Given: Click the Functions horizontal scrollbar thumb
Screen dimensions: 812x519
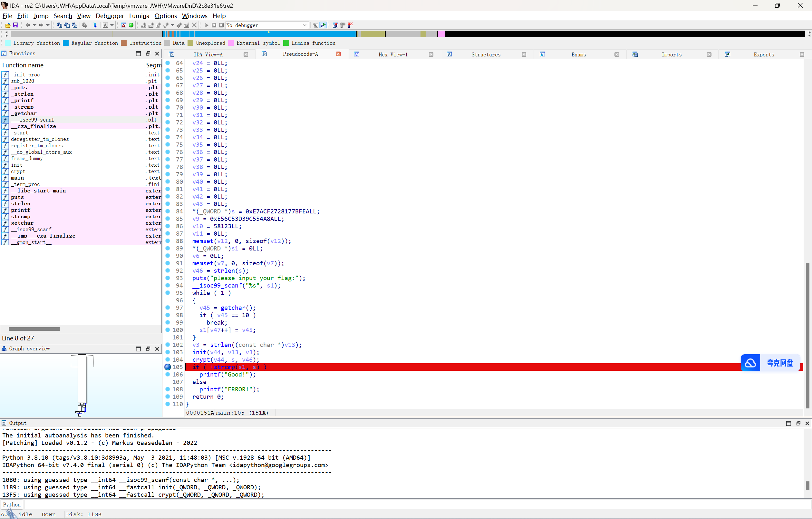Looking at the screenshot, I should click(34, 329).
